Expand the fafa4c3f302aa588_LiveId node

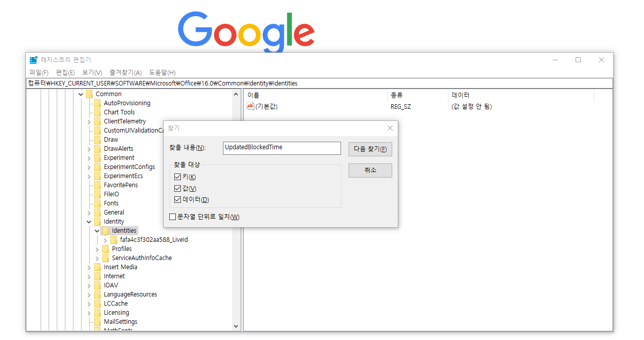click(x=105, y=240)
